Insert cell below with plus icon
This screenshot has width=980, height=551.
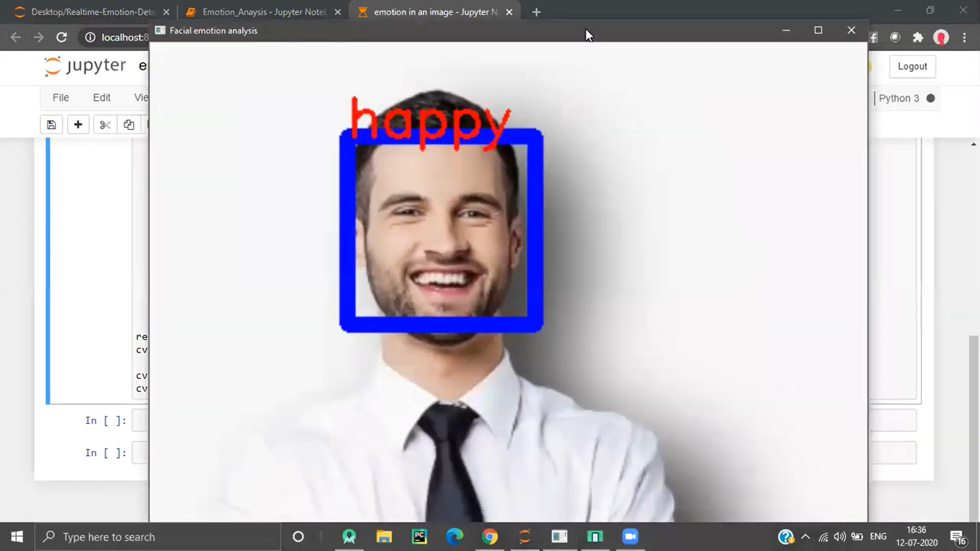coord(78,124)
